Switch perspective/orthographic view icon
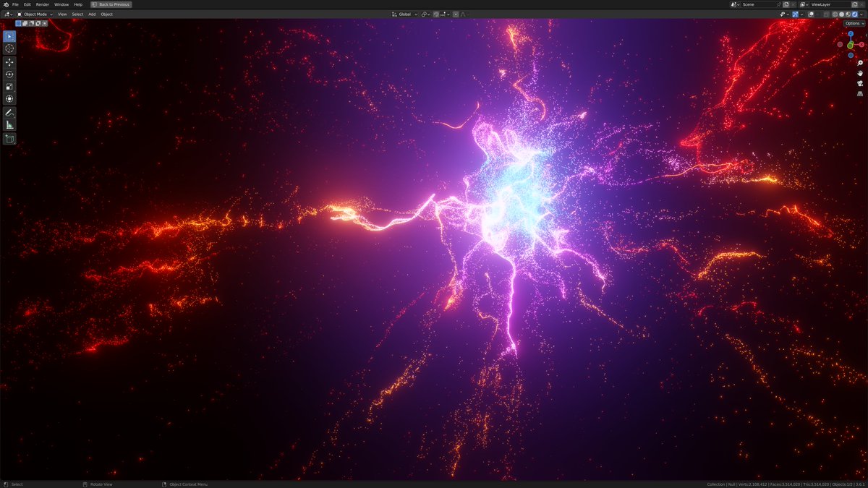The image size is (868, 488). (x=860, y=93)
